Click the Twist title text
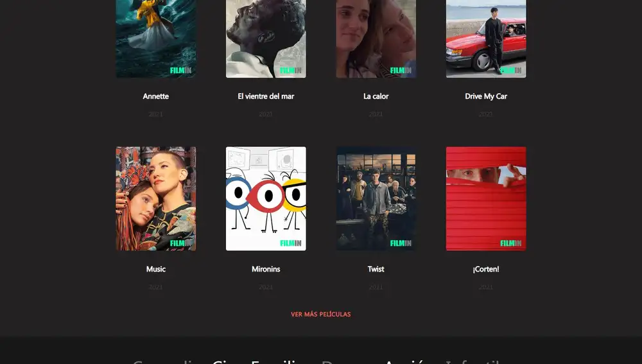642x364 pixels. 376,269
